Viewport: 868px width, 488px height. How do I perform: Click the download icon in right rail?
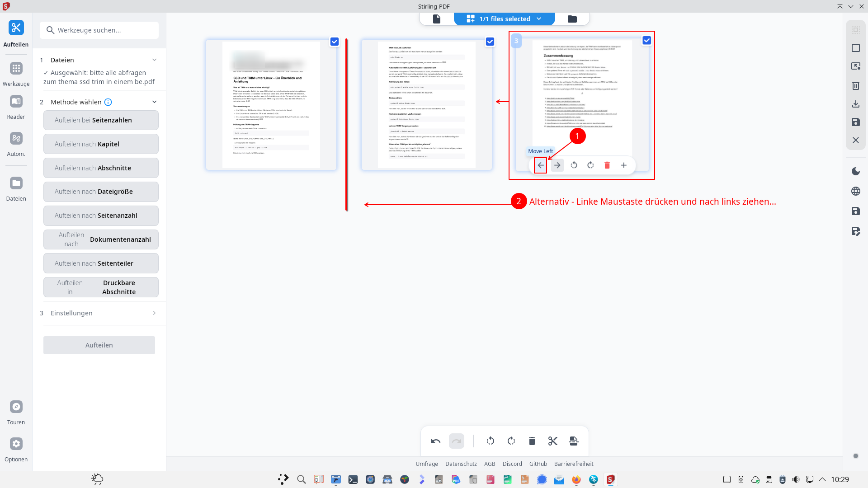point(855,104)
